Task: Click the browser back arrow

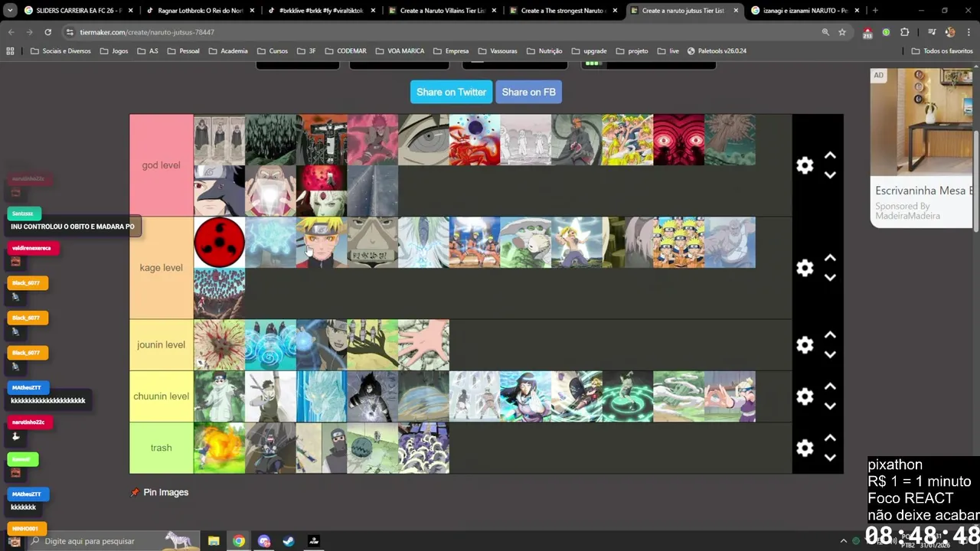Action: tap(11, 32)
